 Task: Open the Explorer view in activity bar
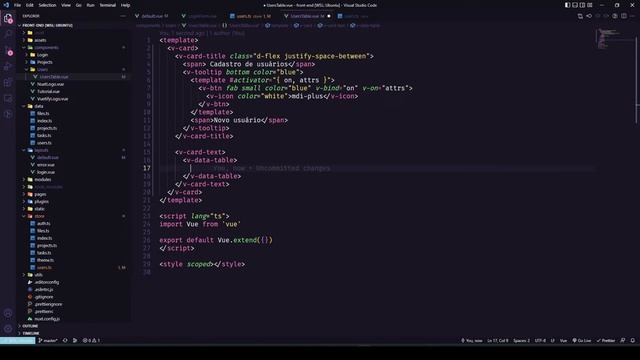point(8,18)
